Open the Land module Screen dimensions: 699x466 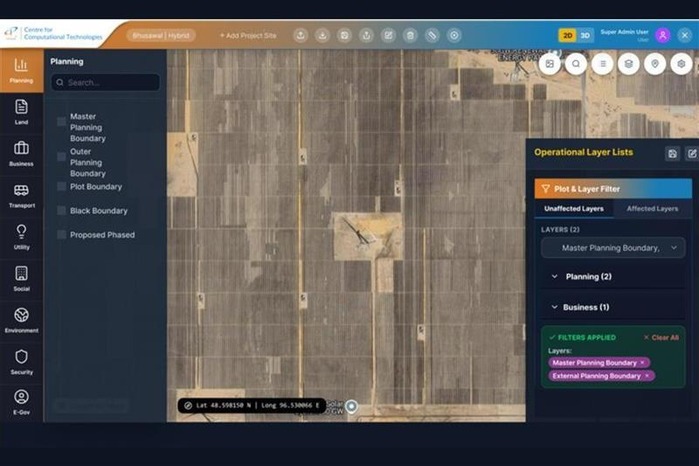click(21, 112)
